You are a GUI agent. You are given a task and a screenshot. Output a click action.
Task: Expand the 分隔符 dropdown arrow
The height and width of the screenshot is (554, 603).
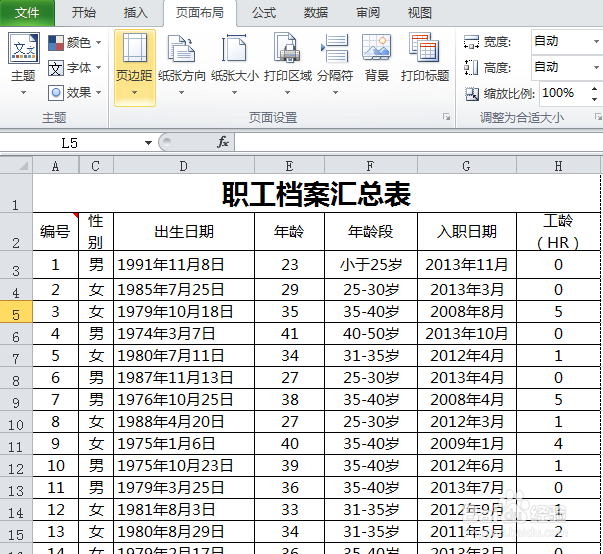click(x=335, y=93)
